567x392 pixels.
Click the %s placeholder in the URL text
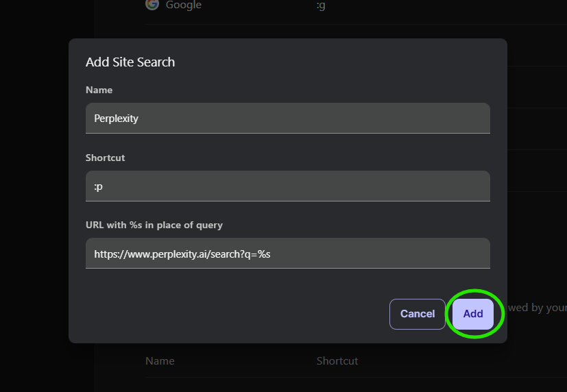click(264, 254)
